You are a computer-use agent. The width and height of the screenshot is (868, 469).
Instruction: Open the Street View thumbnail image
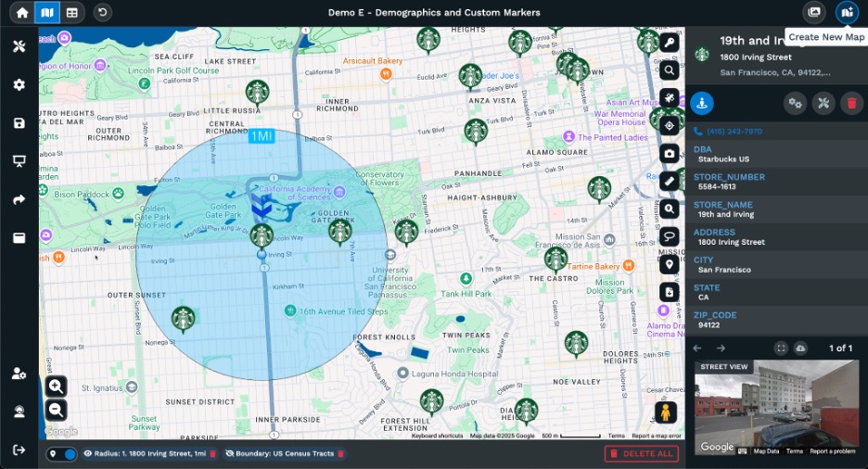click(776, 408)
